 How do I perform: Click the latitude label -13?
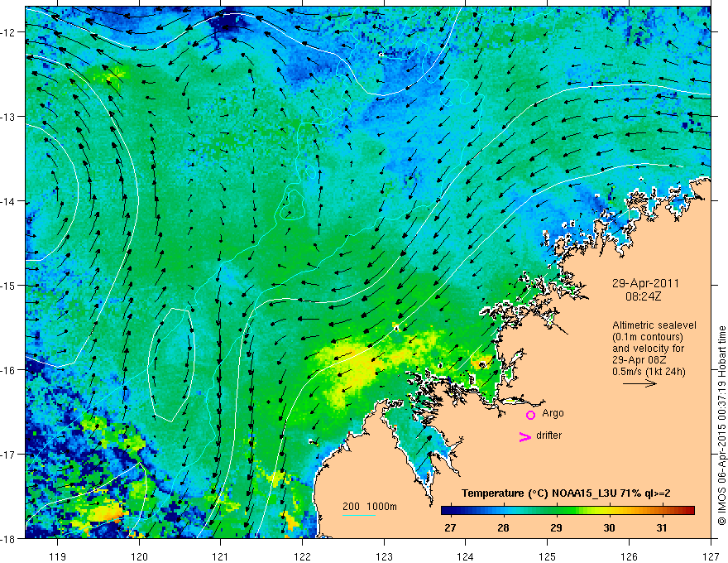[7, 117]
